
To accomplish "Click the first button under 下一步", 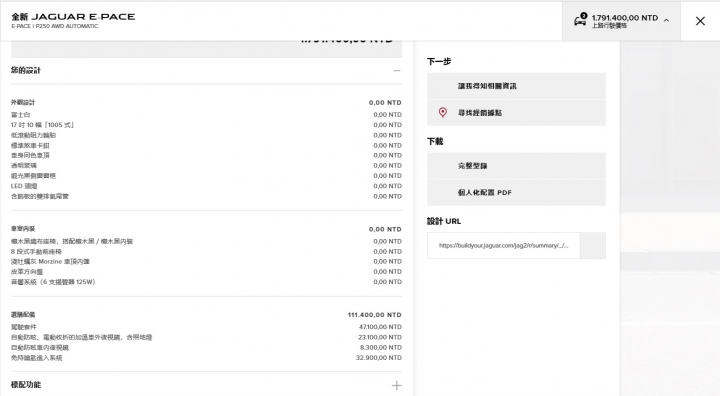I will coord(516,86).
